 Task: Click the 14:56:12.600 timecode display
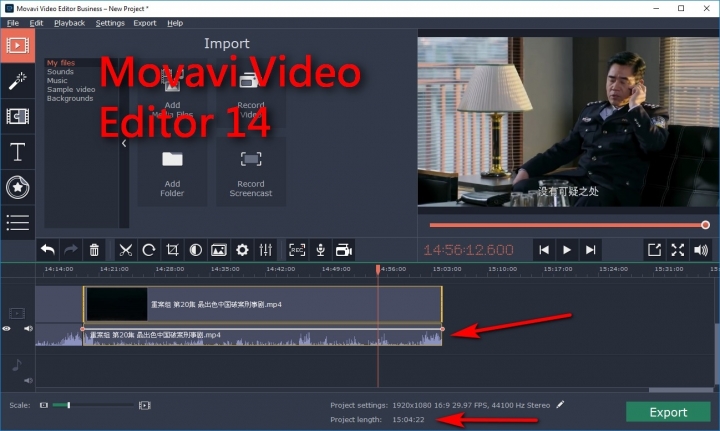pyautogui.click(x=468, y=250)
